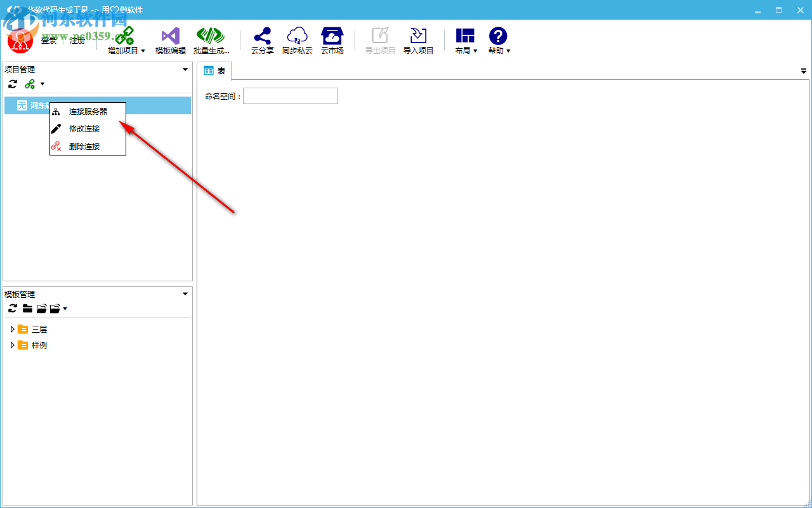
Task: Click the red user avatar icon
Action: pyautogui.click(x=20, y=40)
